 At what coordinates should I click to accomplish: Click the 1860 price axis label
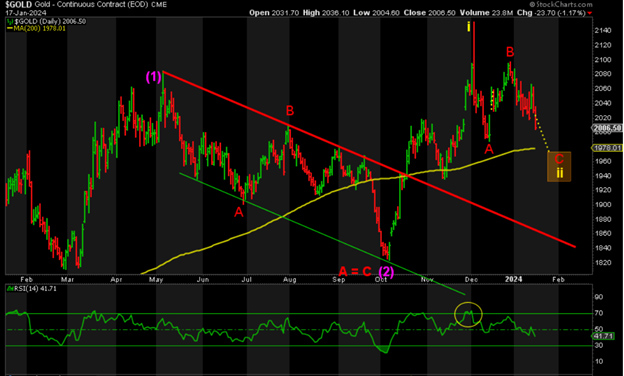point(602,234)
